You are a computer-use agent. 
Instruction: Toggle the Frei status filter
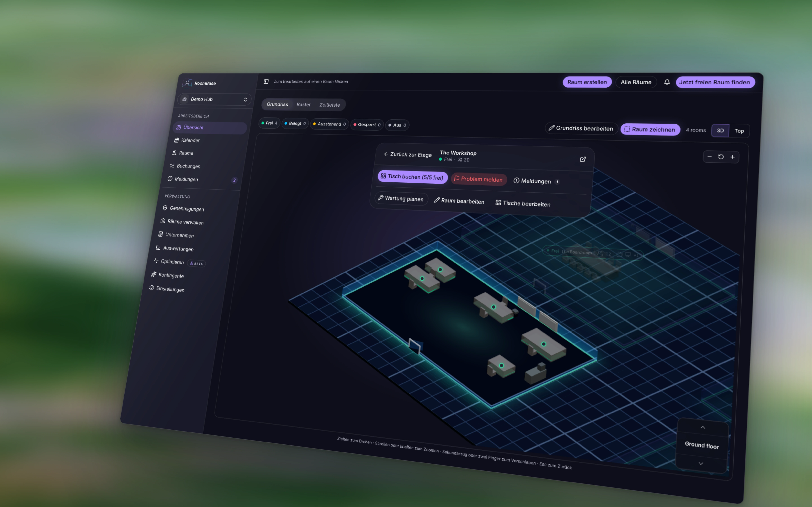pos(269,123)
